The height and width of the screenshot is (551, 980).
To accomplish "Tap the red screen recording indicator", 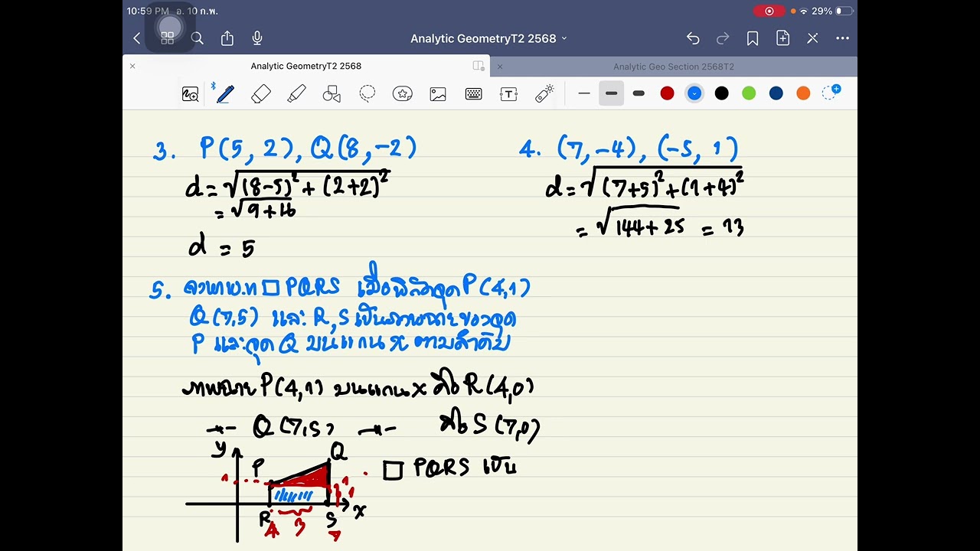I will click(769, 11).
